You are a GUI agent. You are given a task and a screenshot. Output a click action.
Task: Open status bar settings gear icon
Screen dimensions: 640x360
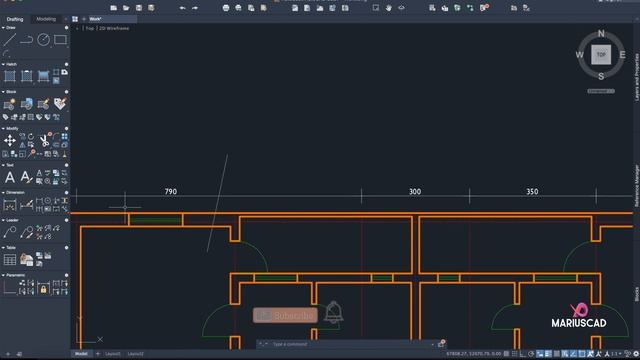pos(636,354)
